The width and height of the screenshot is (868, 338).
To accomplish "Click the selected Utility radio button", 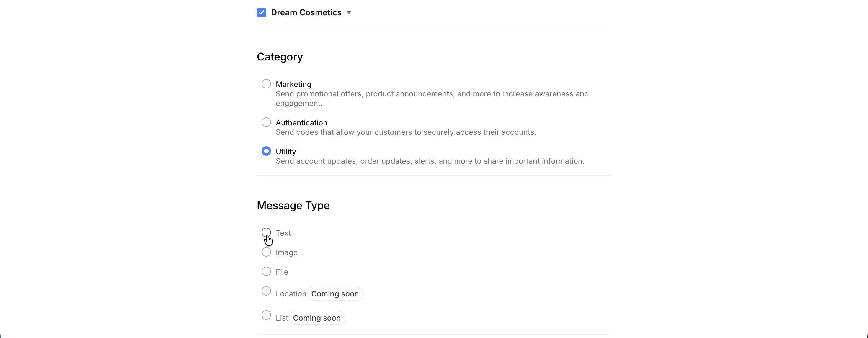I will tap(266, 151).
